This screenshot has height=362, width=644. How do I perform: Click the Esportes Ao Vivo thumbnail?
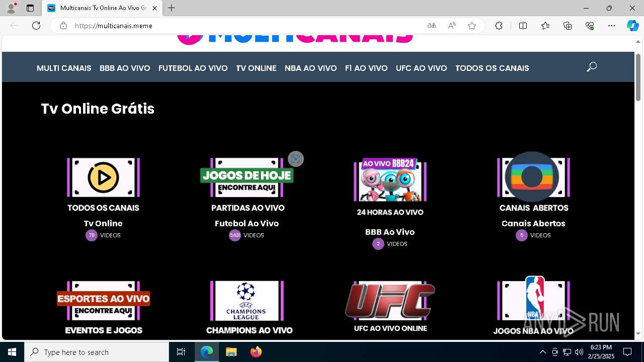[x=103, y=308]
